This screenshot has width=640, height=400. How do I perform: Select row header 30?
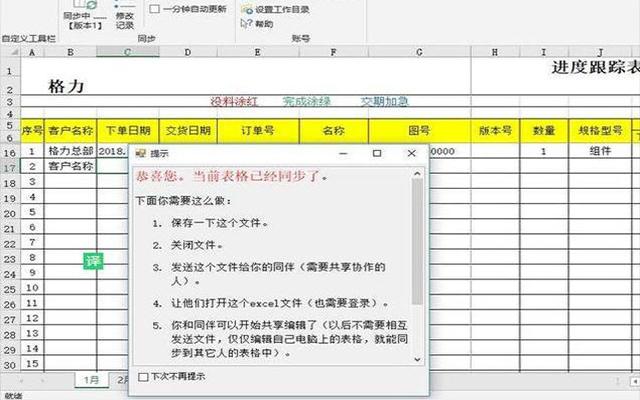point(10,365)
